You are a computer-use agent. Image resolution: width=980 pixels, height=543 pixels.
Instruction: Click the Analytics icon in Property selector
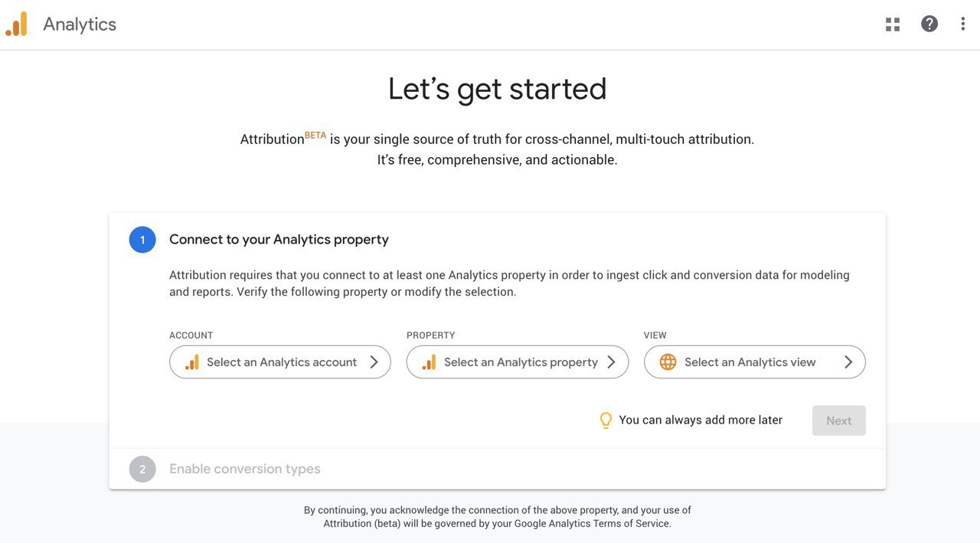click(429, 362)
